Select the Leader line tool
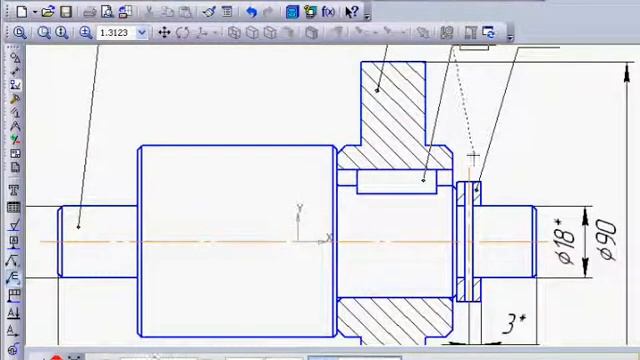This screenshot has width=640, height=360. click(x=14, y=260)
